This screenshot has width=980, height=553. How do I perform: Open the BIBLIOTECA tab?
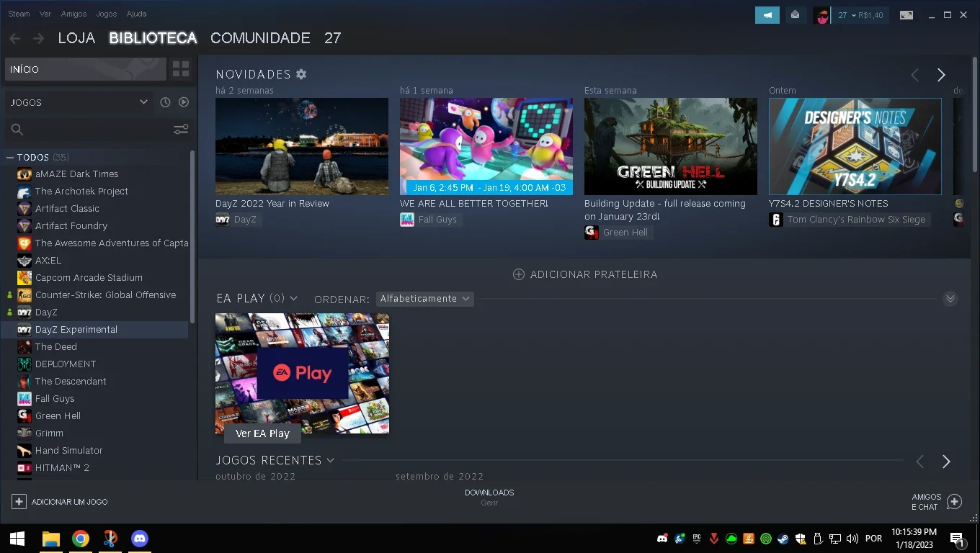tap(153, 38)
